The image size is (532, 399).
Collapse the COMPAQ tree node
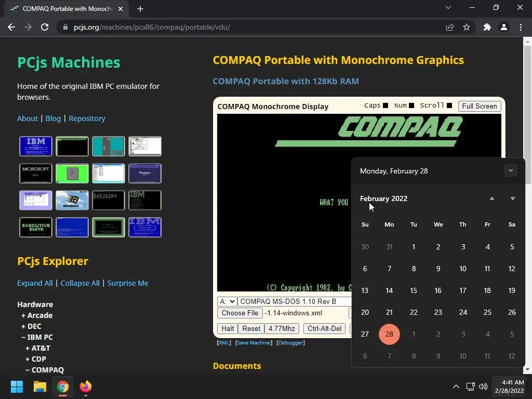(x=45, y=369)
